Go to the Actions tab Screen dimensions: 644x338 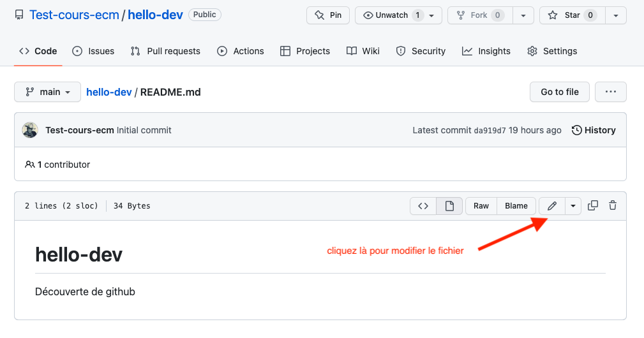point(241,51)
